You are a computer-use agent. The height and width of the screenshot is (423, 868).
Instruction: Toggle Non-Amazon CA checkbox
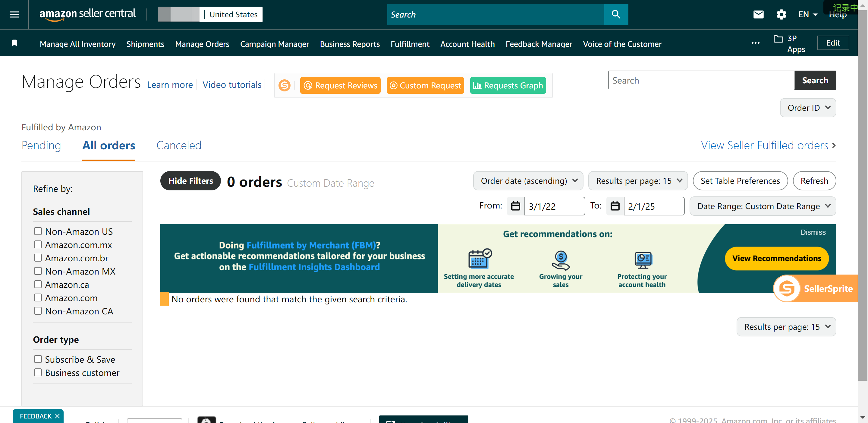[x=38, y=311]
